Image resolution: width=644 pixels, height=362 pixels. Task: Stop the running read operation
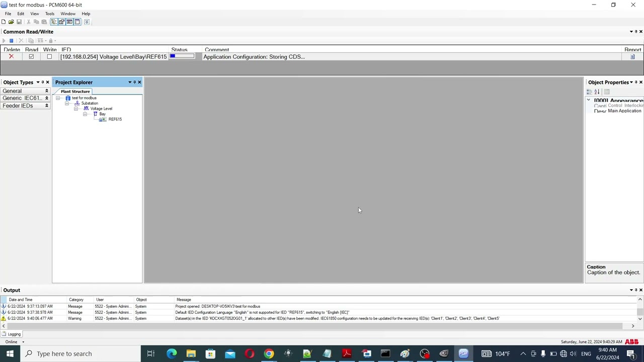[x=11, y=41]
